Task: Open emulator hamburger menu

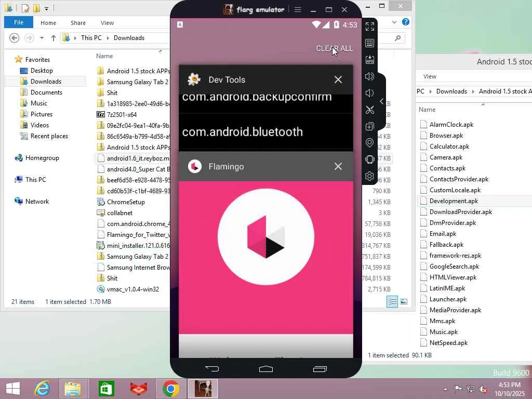Action: pos(298,9)
